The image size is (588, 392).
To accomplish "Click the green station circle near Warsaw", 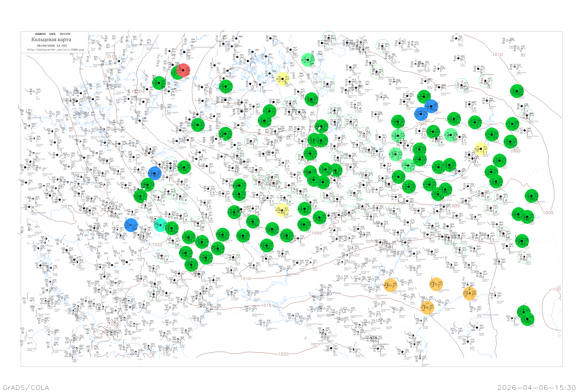I will [148, 185].
